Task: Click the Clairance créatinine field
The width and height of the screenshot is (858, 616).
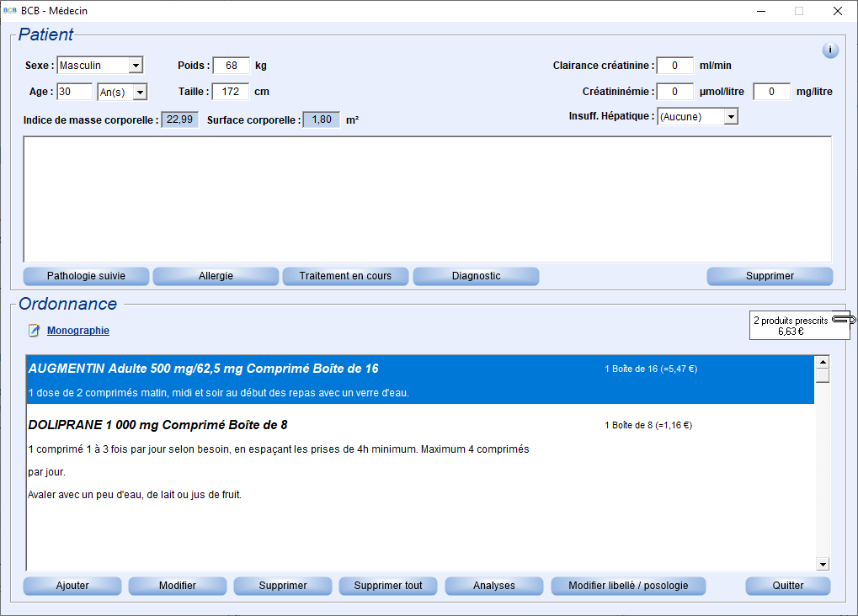Action: 674,66
